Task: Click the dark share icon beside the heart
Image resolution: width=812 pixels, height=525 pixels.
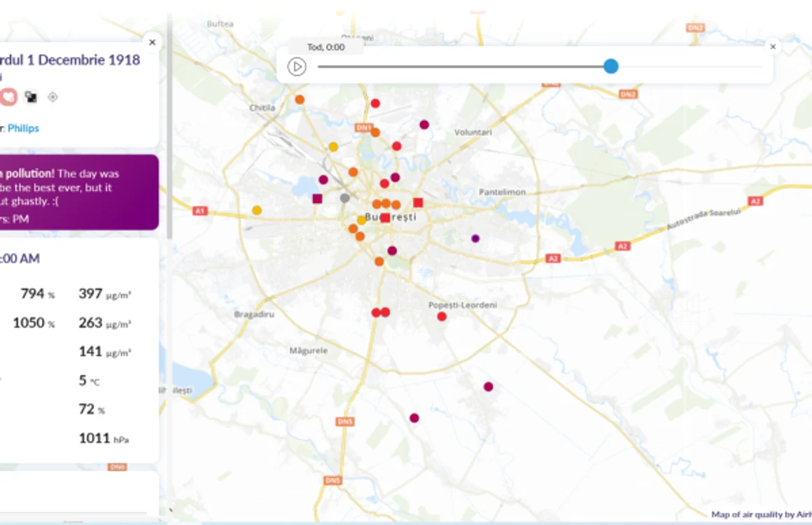Action: [x=31, y=97]
